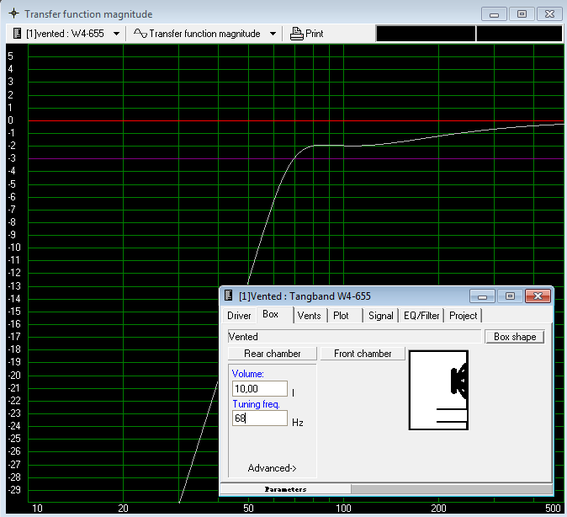Expand the Transfer function magnitude dropdown
Image resolution: width=567 pixels, height=517 pixels.
(x=273, y=34)
